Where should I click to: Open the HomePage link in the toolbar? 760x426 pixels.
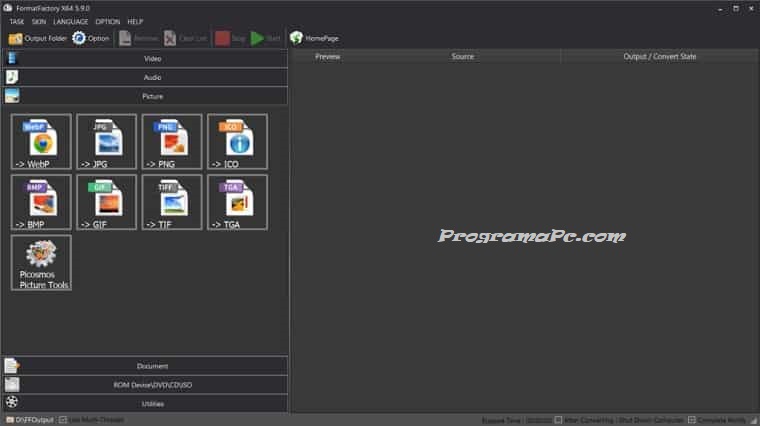[314, 38]
